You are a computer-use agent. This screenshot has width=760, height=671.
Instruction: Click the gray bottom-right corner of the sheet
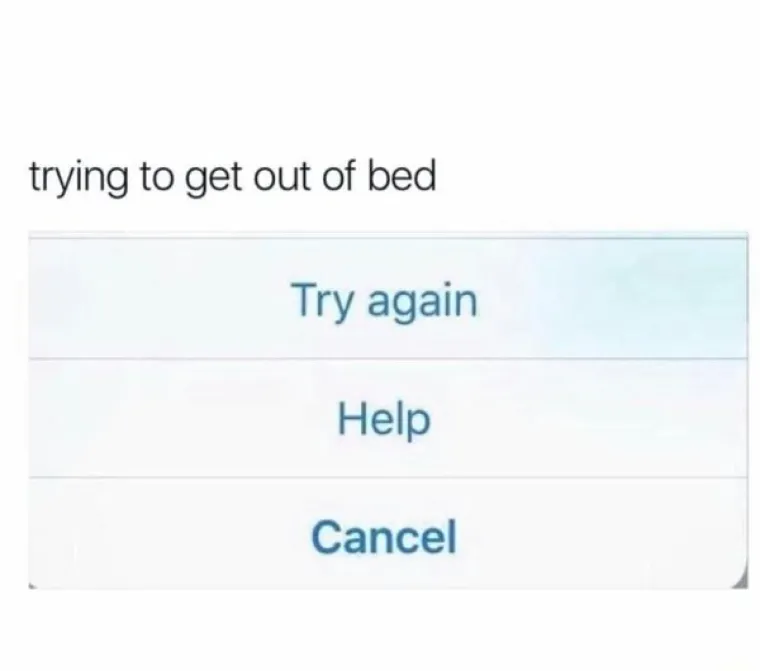pos(741,582)
